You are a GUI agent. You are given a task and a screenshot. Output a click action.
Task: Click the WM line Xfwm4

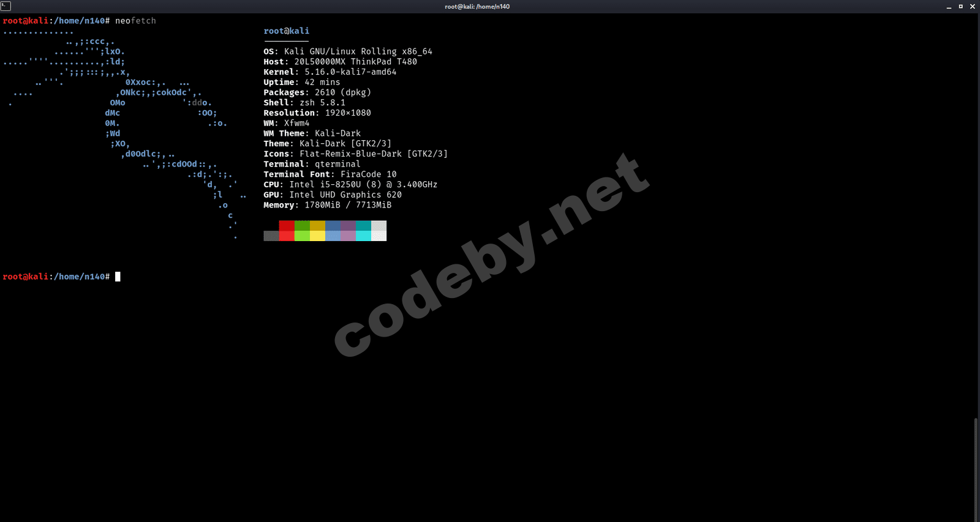point(287,123)
